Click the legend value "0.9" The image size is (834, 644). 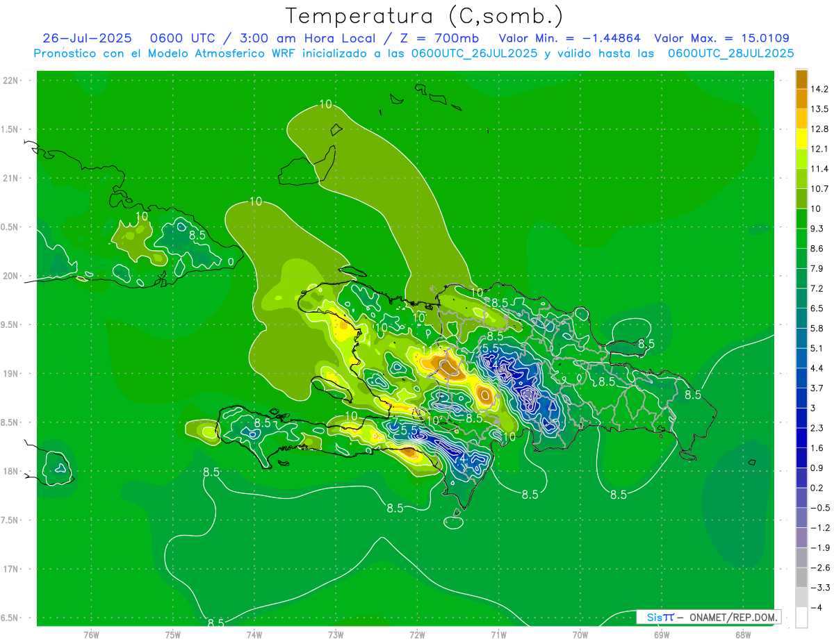(x=817, y=468)
